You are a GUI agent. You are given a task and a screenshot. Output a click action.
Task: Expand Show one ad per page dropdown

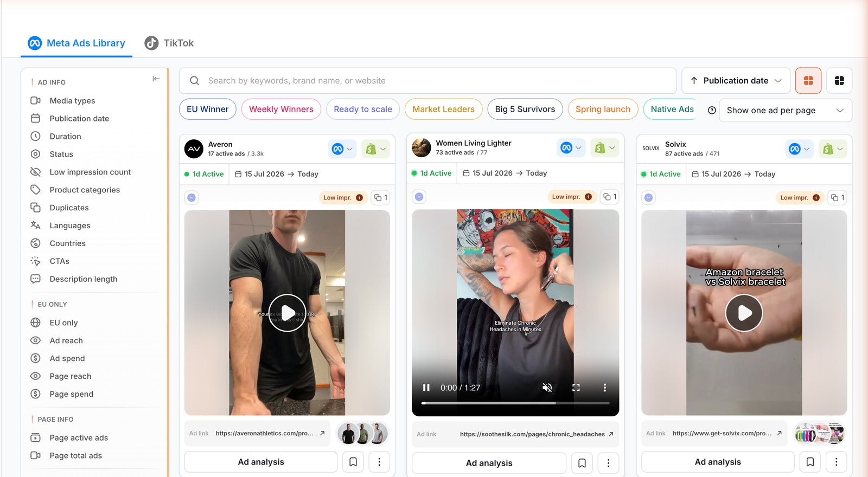point(786,110)
